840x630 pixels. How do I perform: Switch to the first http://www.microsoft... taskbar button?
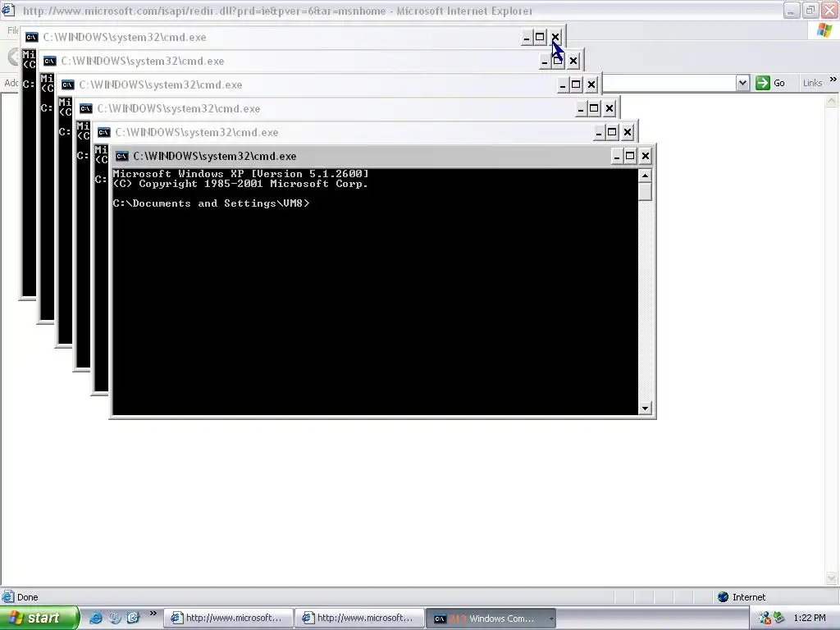228,618
